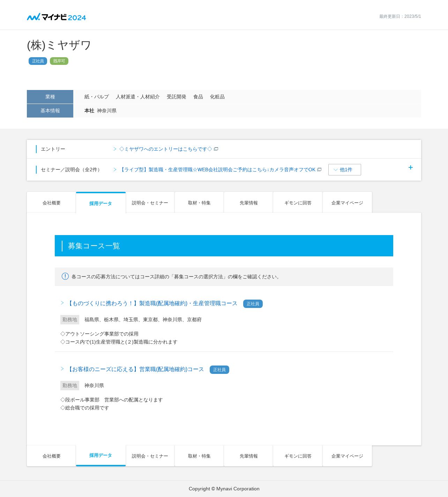Click the 既卒可 badge under the company name

[59, 61]
